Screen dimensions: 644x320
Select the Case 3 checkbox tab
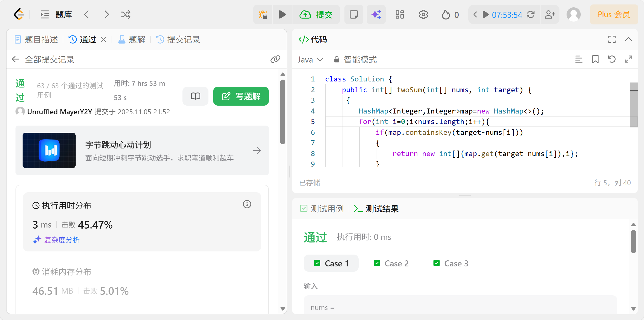click(451, 263)
